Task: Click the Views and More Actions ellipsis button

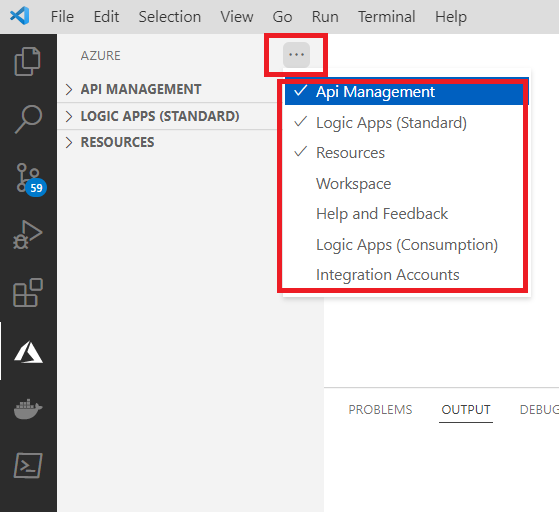Action: 296,55
